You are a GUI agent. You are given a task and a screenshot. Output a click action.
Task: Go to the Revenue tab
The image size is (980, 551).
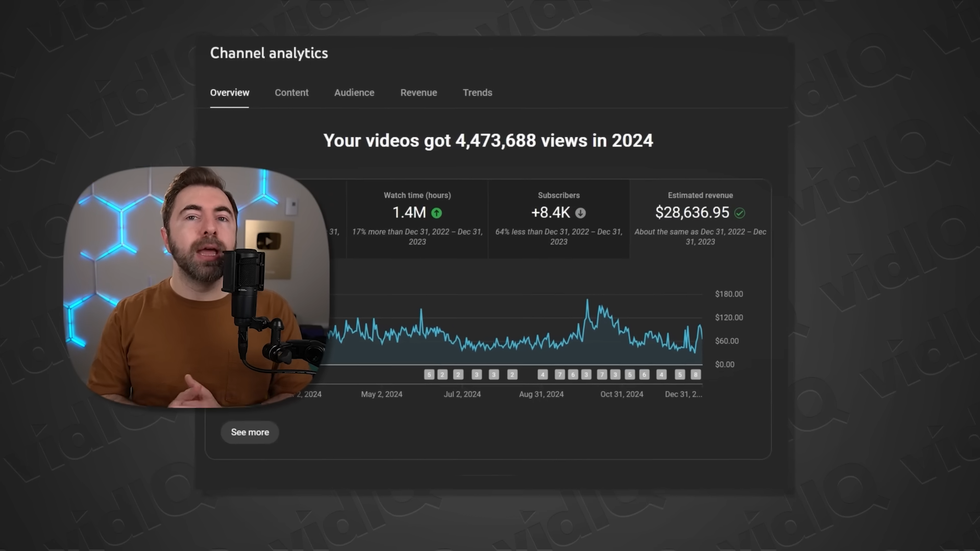tap(419, 93)
